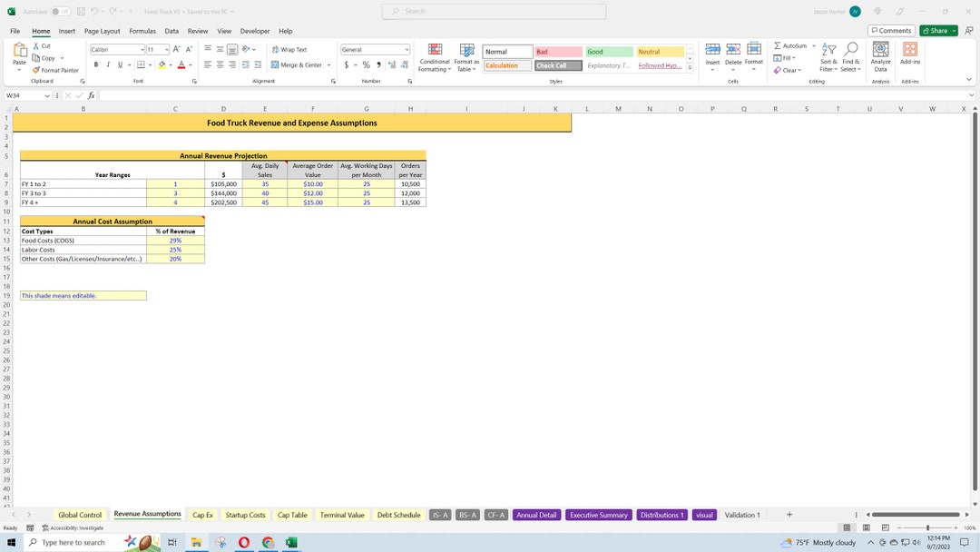The height and width of the screenshot is (552, 980).
Task: Expand the formula bar
Action: point(971,95)
